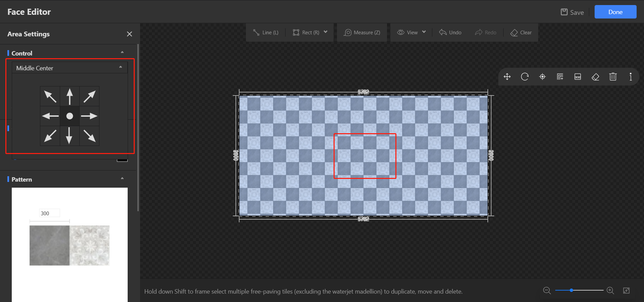Screen dimensions: 644x302
Task: Click the Save button
Action: 572,12
